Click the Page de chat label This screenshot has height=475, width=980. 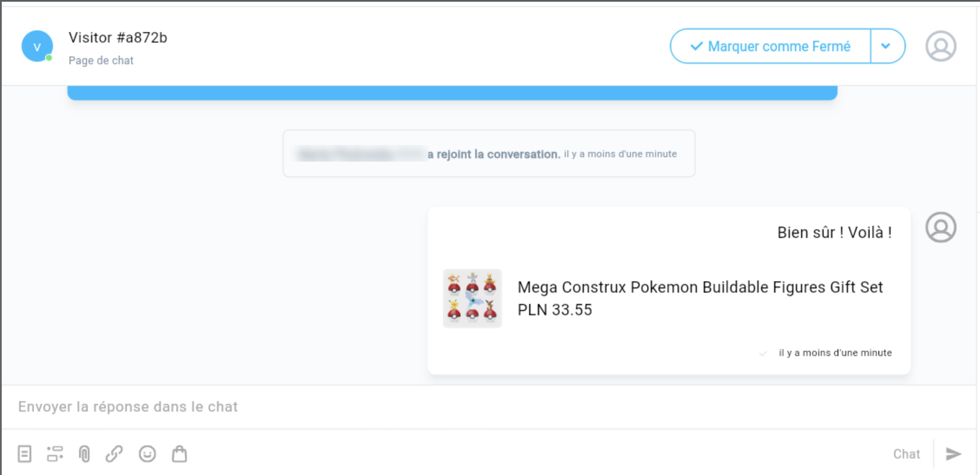point(101,60)
